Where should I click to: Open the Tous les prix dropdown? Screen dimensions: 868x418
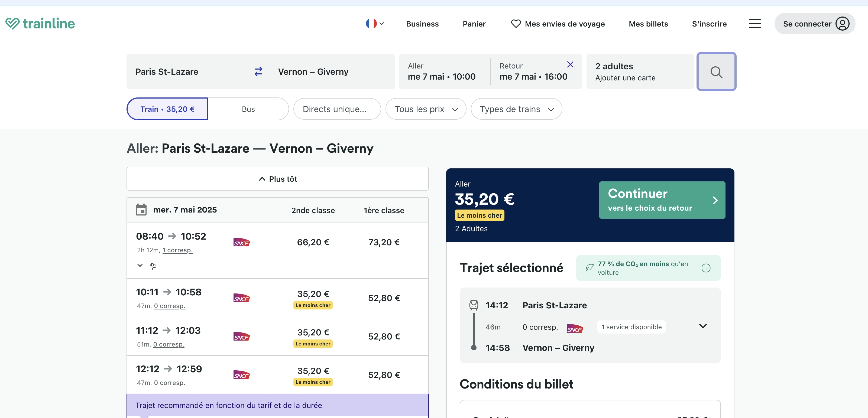click(x=426, y=109)
